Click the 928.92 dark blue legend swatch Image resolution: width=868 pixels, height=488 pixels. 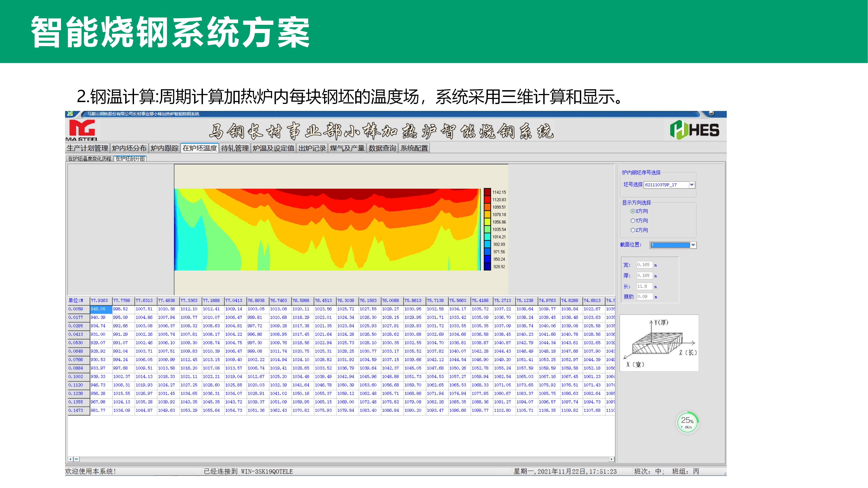point(487,266)
